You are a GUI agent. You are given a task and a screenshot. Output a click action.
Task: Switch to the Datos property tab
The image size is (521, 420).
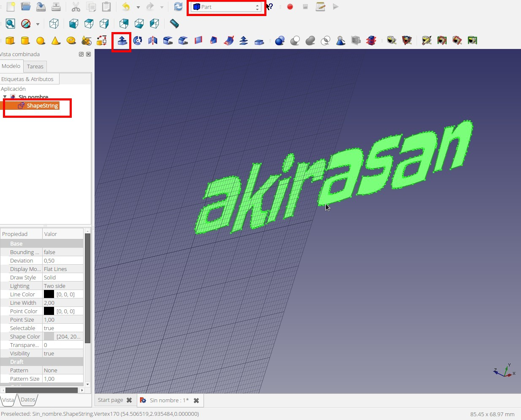[x=28, y=400]
